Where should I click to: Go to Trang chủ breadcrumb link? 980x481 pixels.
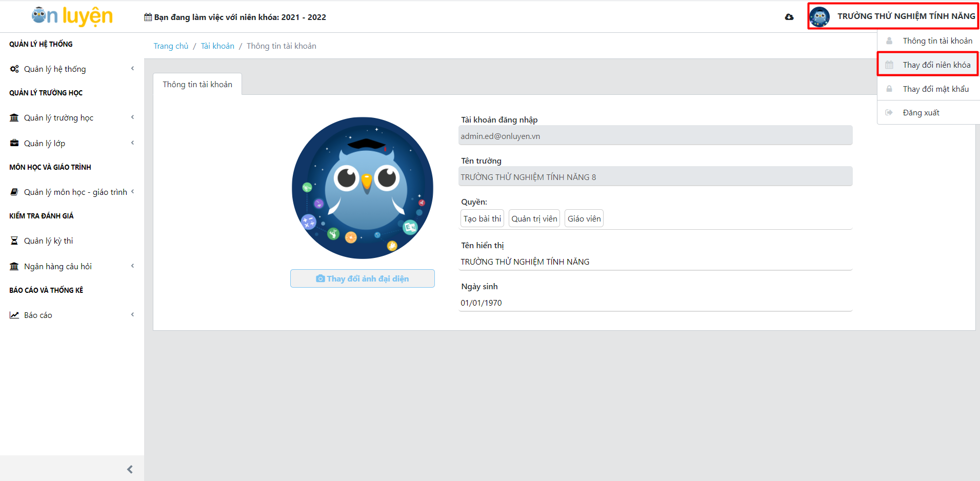[171, 46]
